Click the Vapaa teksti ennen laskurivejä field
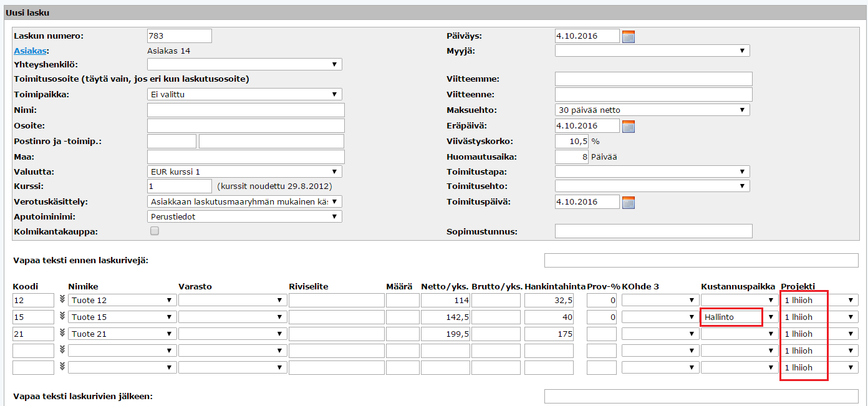The width and height of the screenshot is (868, 406). (702, 260)
